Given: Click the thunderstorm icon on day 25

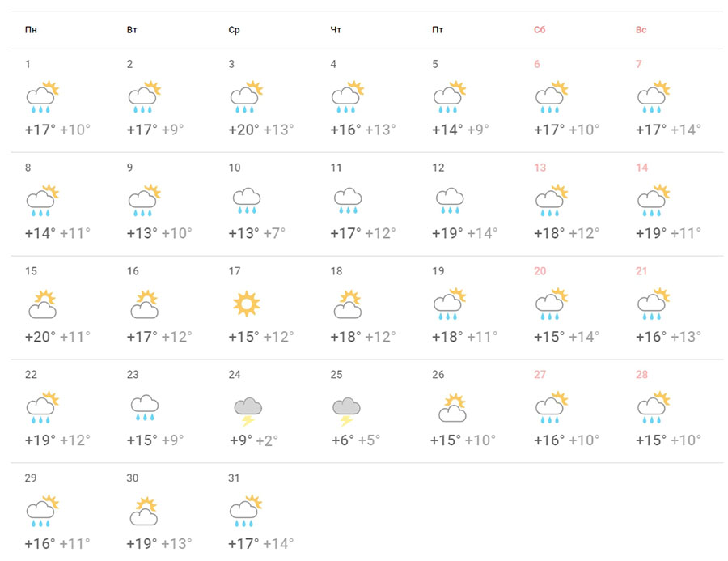Looking at the screenshot, I should coord(347,410).
